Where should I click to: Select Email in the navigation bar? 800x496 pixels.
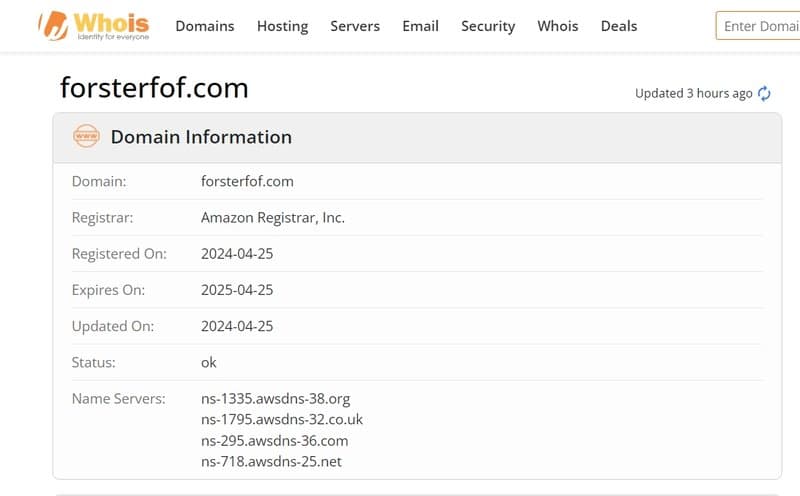[420, 26]
